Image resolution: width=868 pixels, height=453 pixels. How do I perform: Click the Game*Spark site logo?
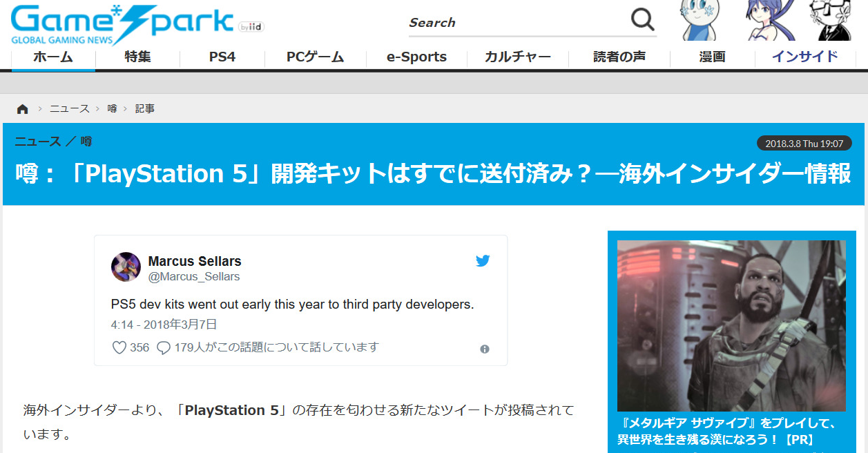coord(122,23)
